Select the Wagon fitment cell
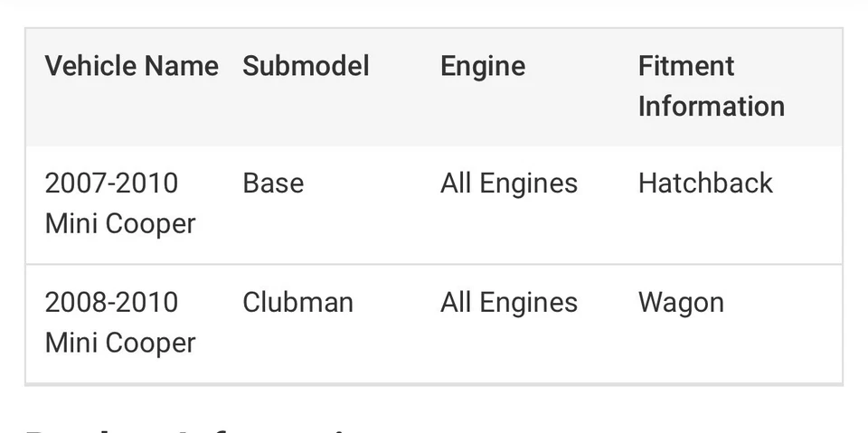This screenshot has height=433, width=868. click(x=681, y=302)
